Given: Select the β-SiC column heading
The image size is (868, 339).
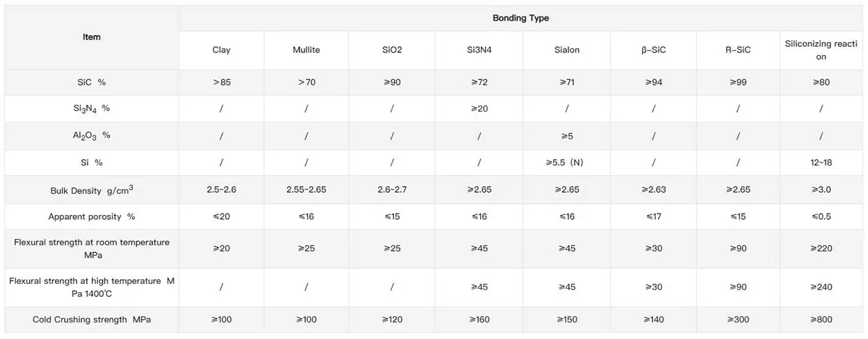Looking at the screenshot, I should click(653, 50).
